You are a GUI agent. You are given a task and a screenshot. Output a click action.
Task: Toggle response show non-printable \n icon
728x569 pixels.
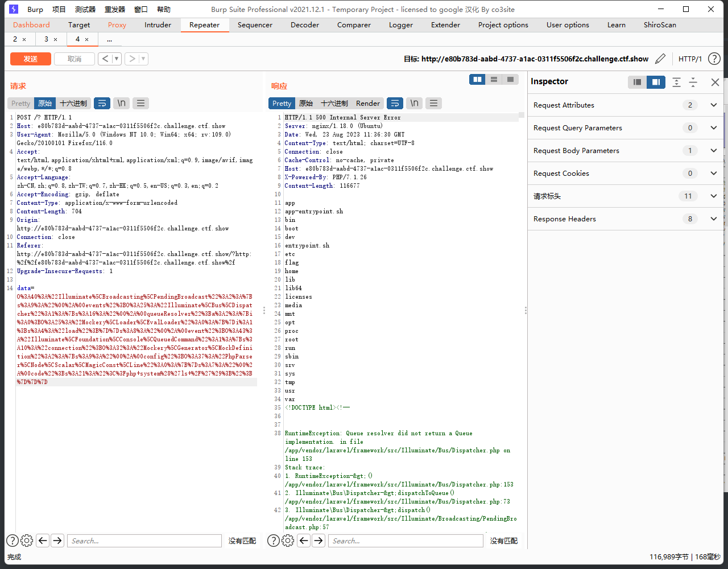(415, 103)
